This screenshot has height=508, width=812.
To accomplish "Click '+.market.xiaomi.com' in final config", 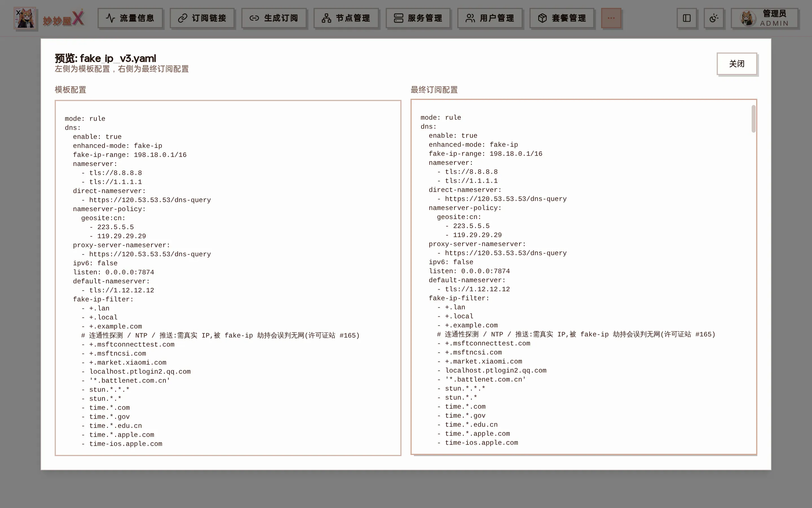I will [x=483, y=362].
